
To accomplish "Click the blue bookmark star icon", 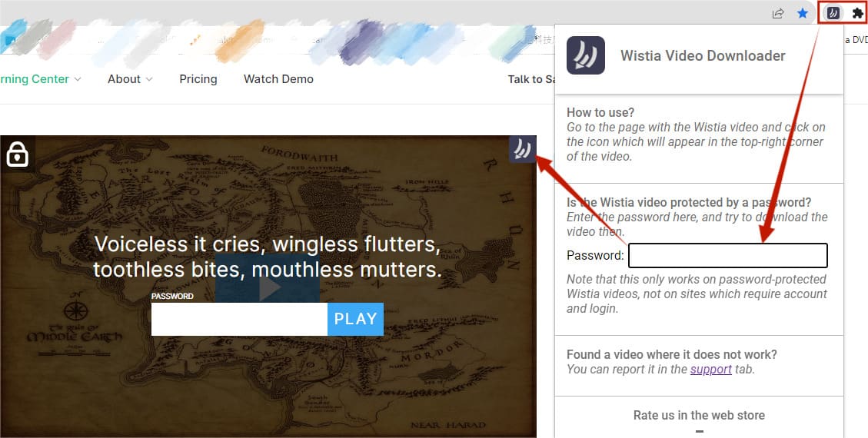I will click(x=803, y=13).
